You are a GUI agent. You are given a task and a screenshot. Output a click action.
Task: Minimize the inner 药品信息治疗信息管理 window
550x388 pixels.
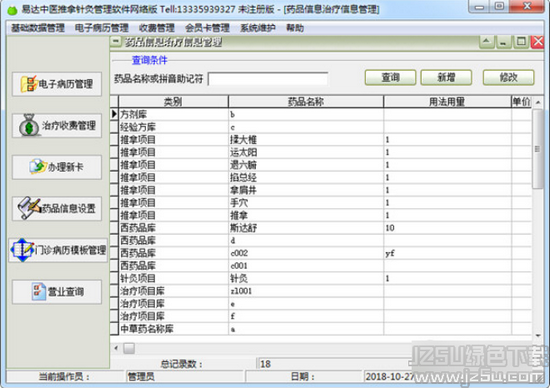pos(503,42)
